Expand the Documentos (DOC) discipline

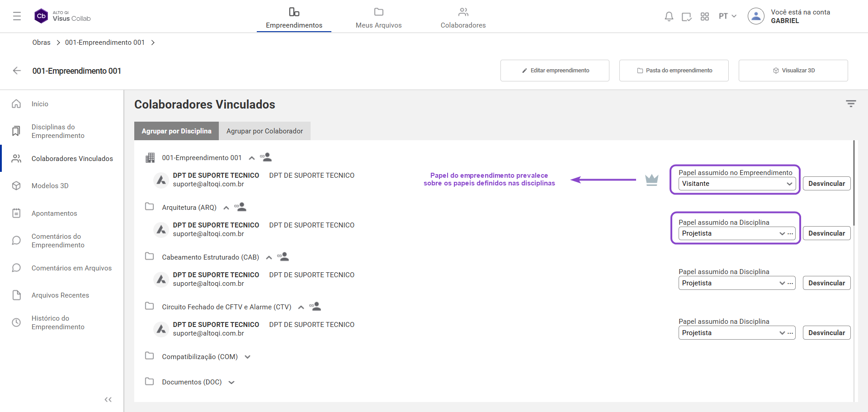coord(231,382)
